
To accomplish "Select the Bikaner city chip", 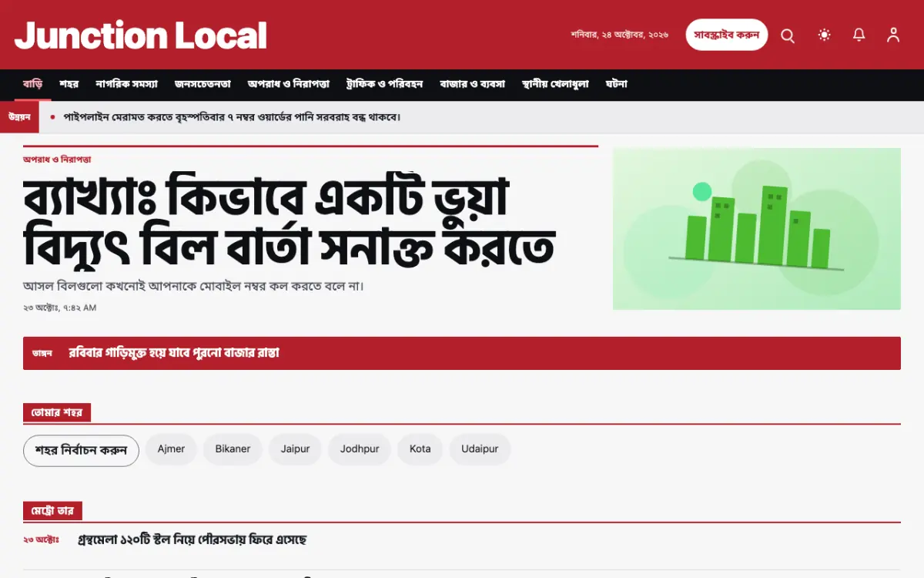I will tap(233, 449).
